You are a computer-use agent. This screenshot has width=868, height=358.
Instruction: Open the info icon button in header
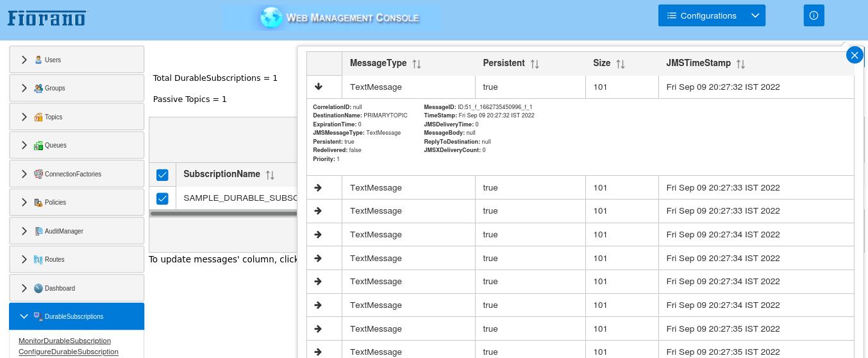click(x=814, y=15)
